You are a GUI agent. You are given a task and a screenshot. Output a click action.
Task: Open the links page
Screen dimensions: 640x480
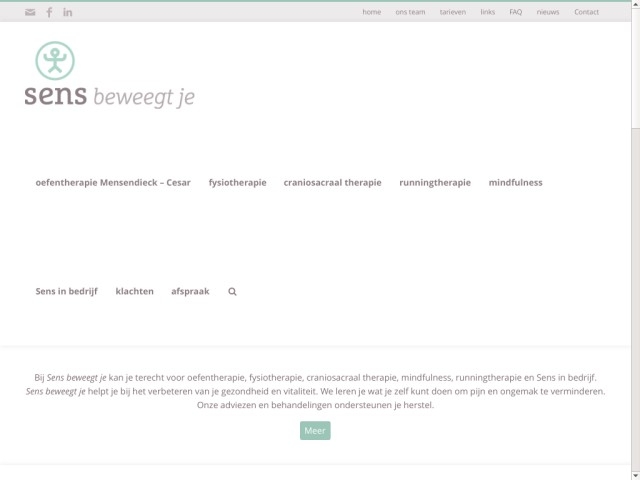point(487,12)
